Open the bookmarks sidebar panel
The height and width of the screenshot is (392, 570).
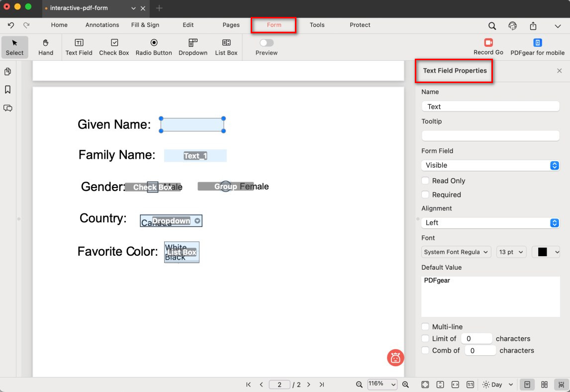(8, 90)
